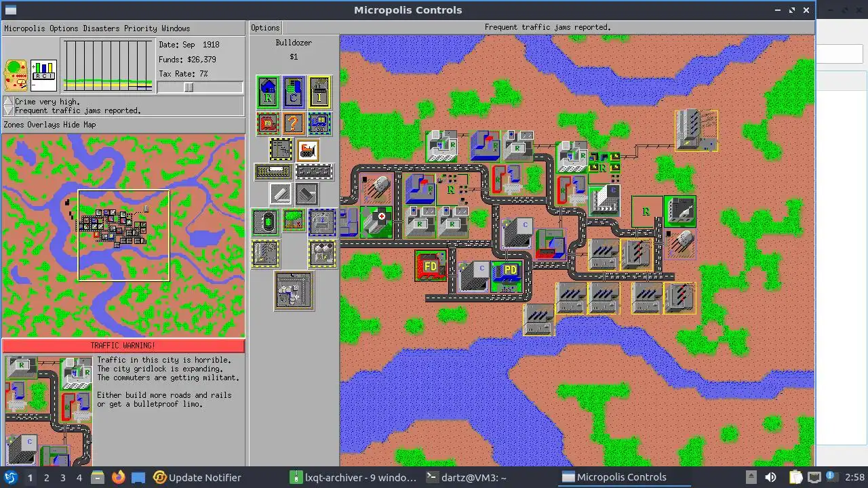The image size is (868, 488).
Task: Expand the Overlays map dropdown
Action: [x=43, y=125]
